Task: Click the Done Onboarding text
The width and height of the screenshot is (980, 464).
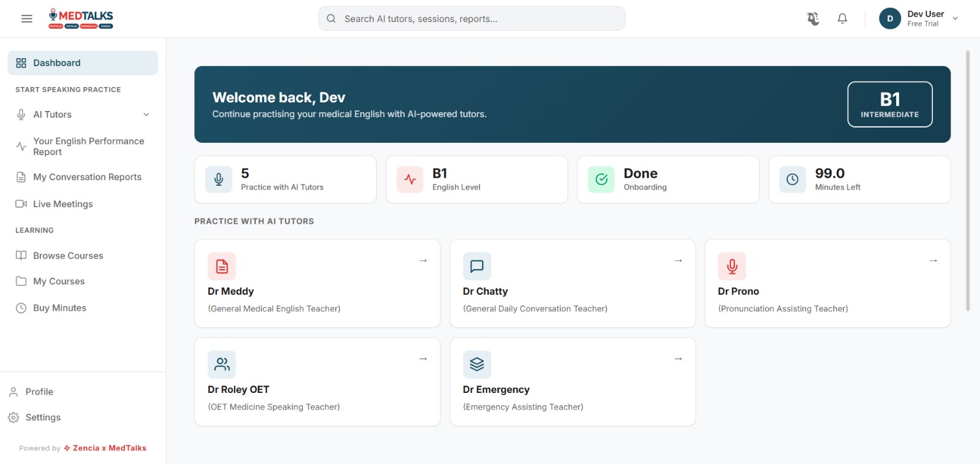Action: pos(645,180)
